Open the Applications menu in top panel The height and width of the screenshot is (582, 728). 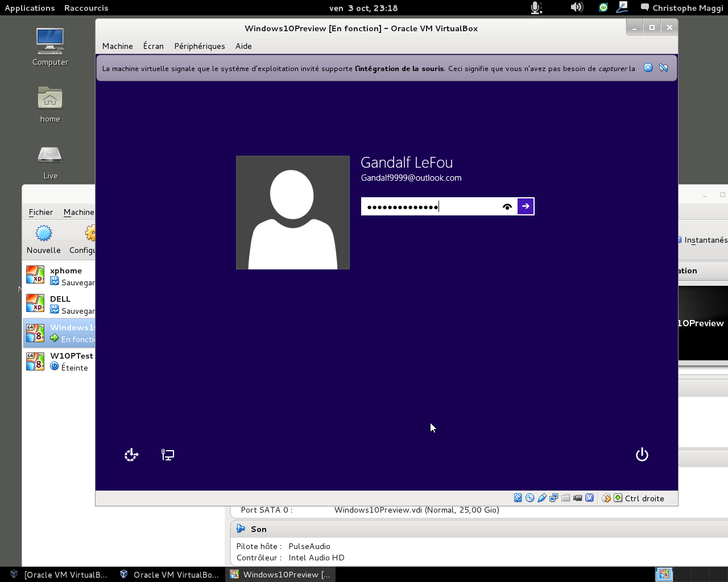(x=30, y=8)
